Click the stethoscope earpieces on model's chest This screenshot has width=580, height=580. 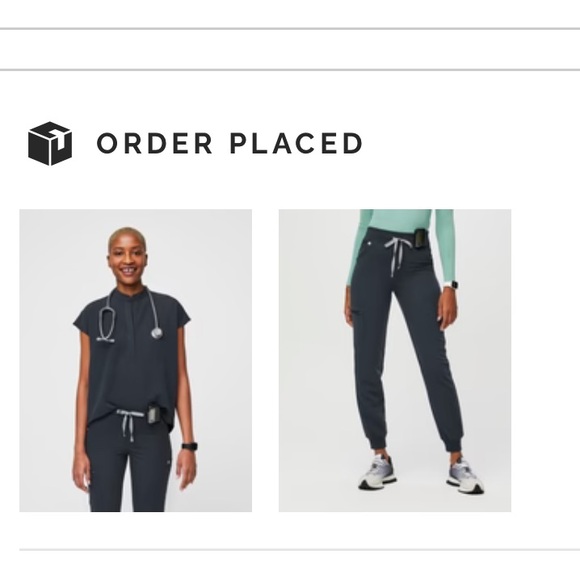pos(105,339)
